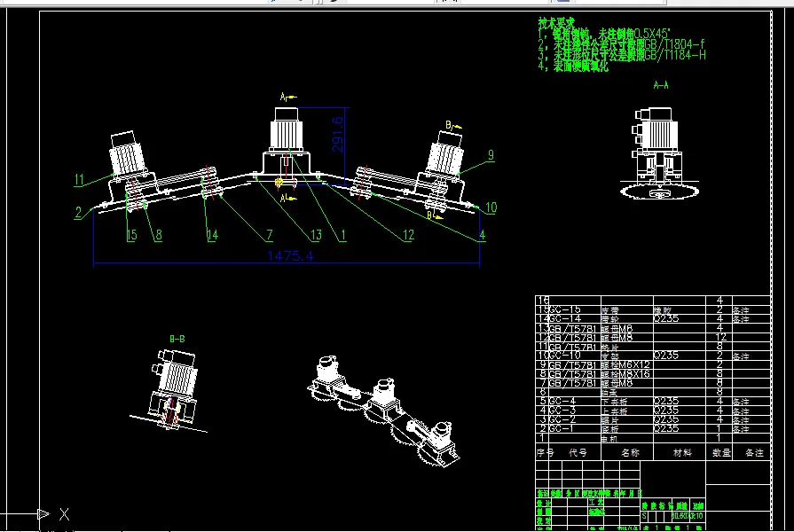This screenshot has width=794, height=532.
Task: Select balloon number 9 near right motor
Action: [491, 155]
